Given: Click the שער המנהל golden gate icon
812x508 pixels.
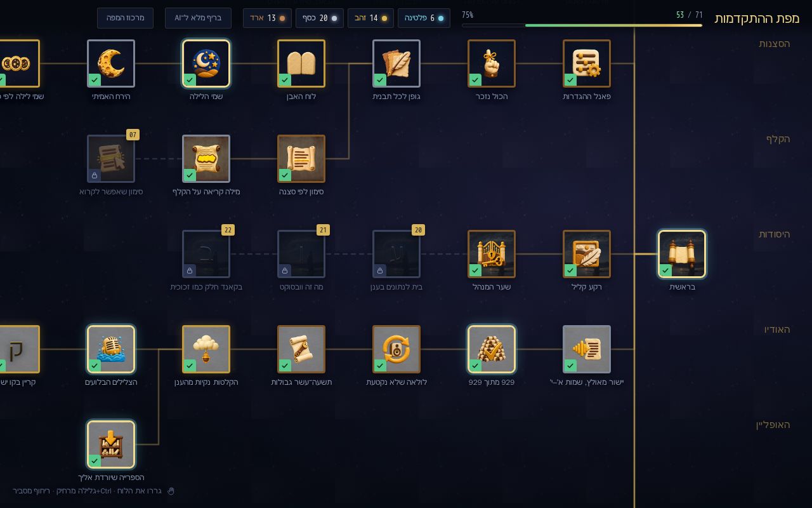Looking at the screenshot, I should 492,254.
